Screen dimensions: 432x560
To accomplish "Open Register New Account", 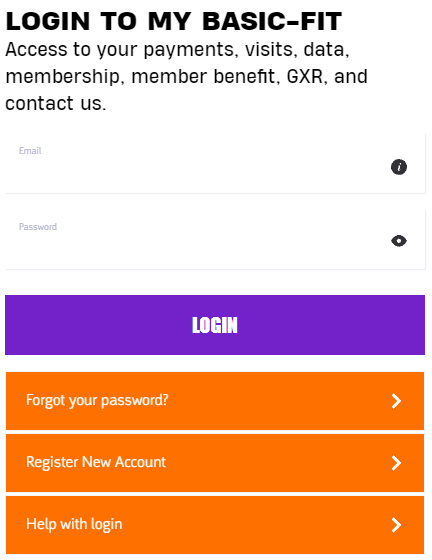I will 215,463.
